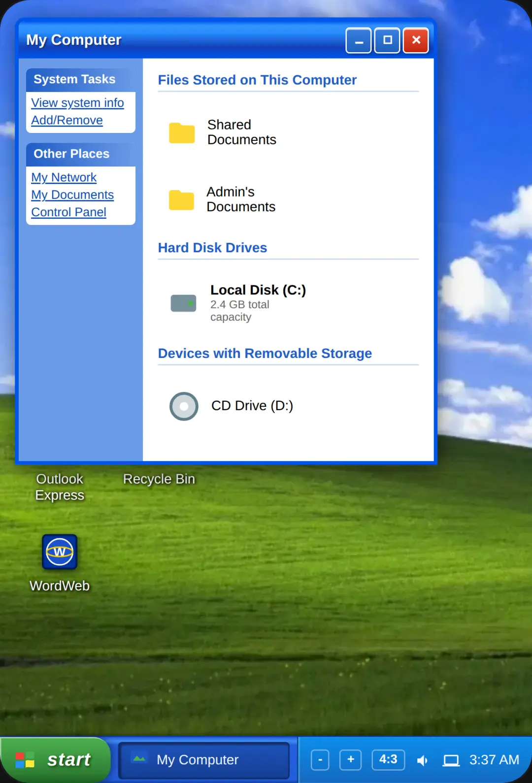Viewport: 532px width, 783px height.
Task: Click the start button
Action: tap(55, 760)
